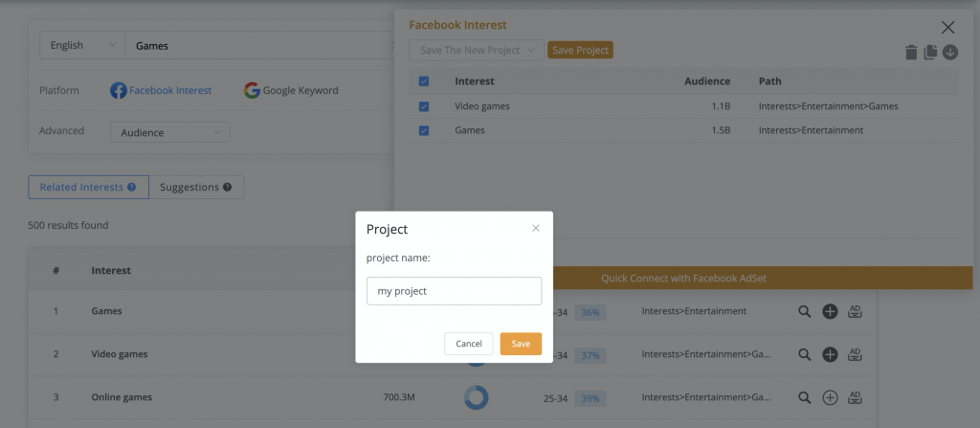Click the copy documents icon in panel header
Image resolution: width=980 pixels, height=428 pixels.
(930, 52)
